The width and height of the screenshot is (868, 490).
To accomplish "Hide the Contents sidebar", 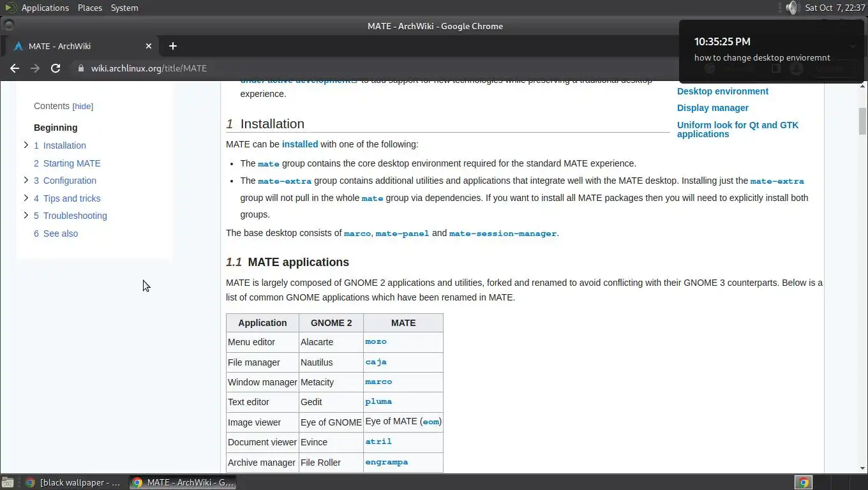I will click(83, 107).
